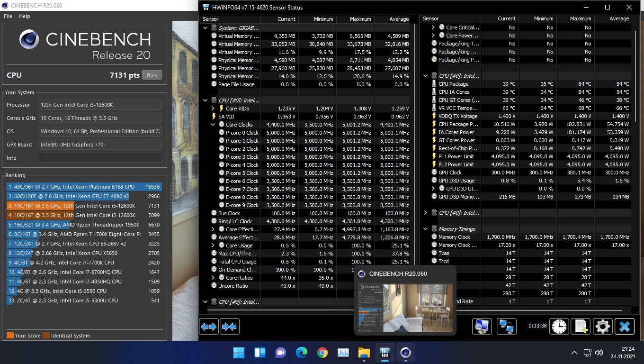Screen dimensions: 644x364
Task: Click the lightning icon beside SA VID
Action: click(214, 117)
